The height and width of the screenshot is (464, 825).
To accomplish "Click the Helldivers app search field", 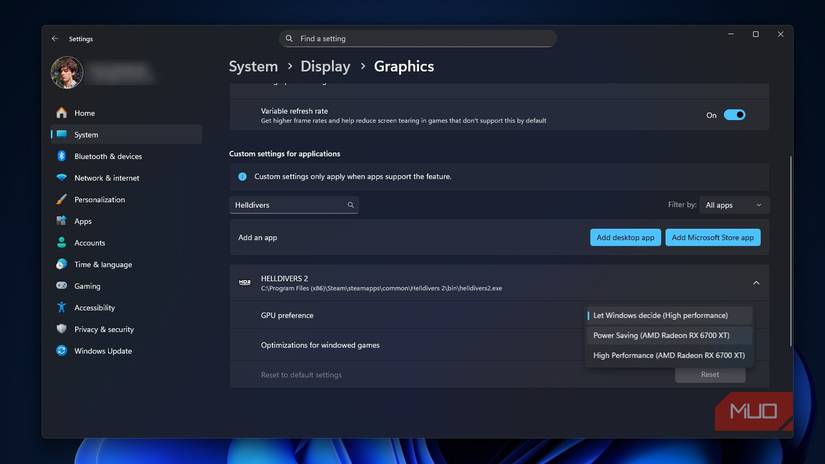I will tap(294, 205).
